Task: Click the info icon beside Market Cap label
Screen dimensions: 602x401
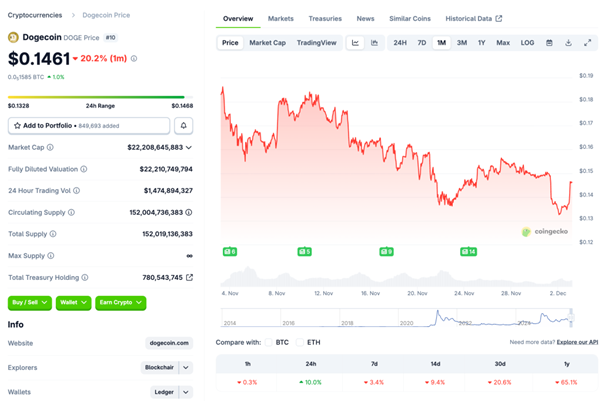Action: pos(48,147)
